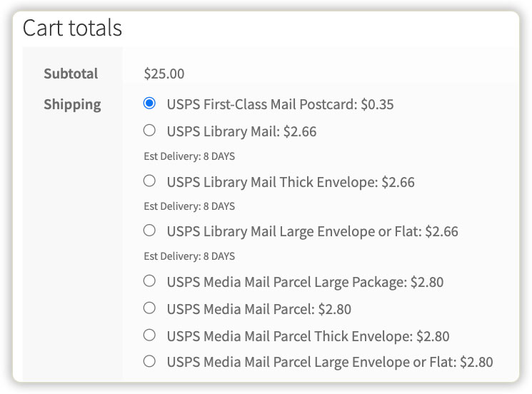Choose the USPS Library Mail $2.66 radio button
This screenshot has width=532, height=394.
149,130
